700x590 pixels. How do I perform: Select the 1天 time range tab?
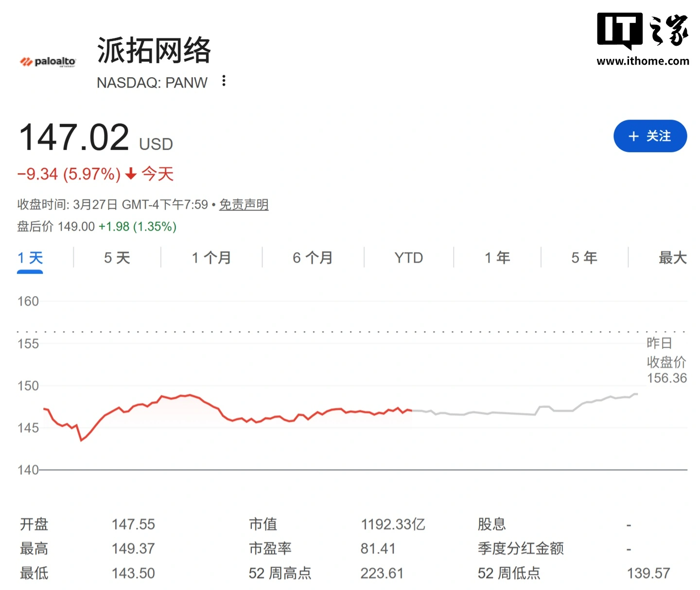click(x=30, y=258)
